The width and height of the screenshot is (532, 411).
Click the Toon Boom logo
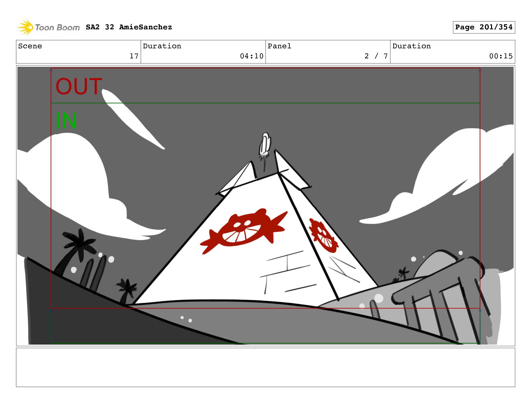(x=48, y=27)
